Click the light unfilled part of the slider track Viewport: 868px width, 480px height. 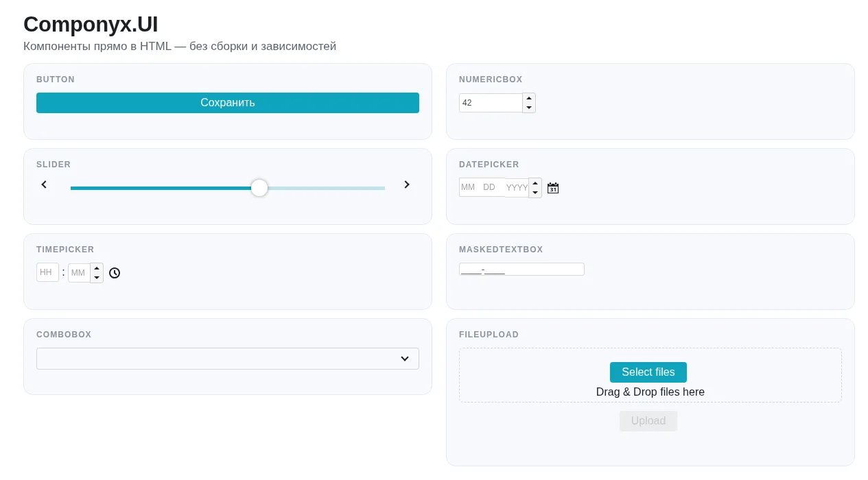tap(327, 188)
